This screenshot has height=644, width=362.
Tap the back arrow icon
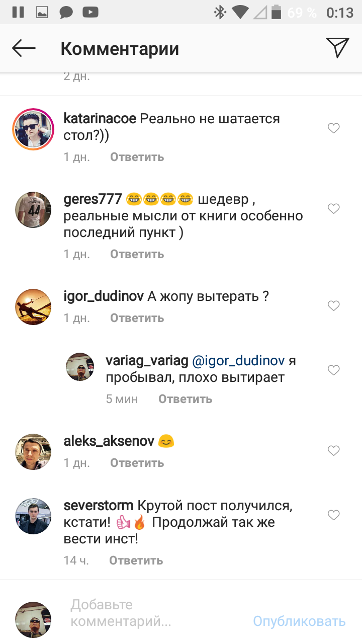(24, 48)
